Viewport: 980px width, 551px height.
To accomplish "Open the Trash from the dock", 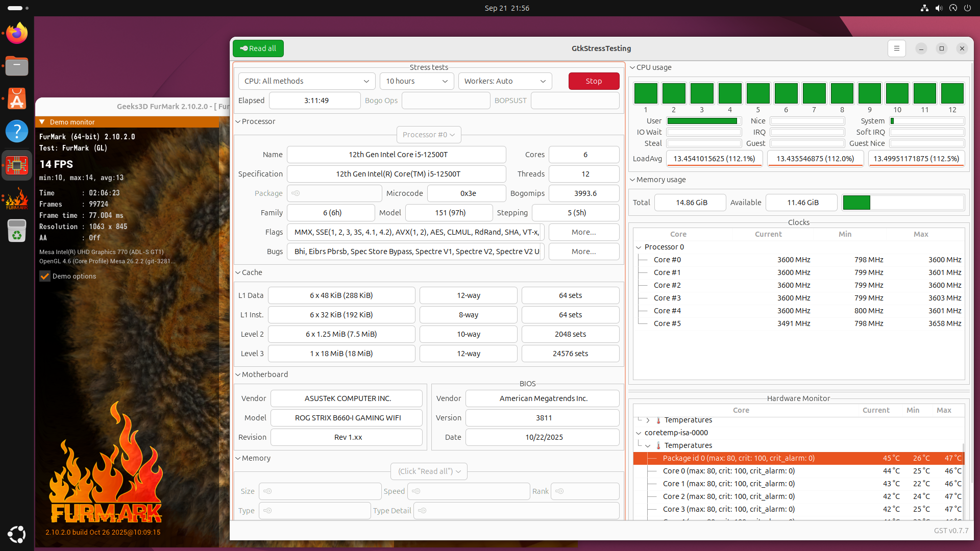I will 17,231.
